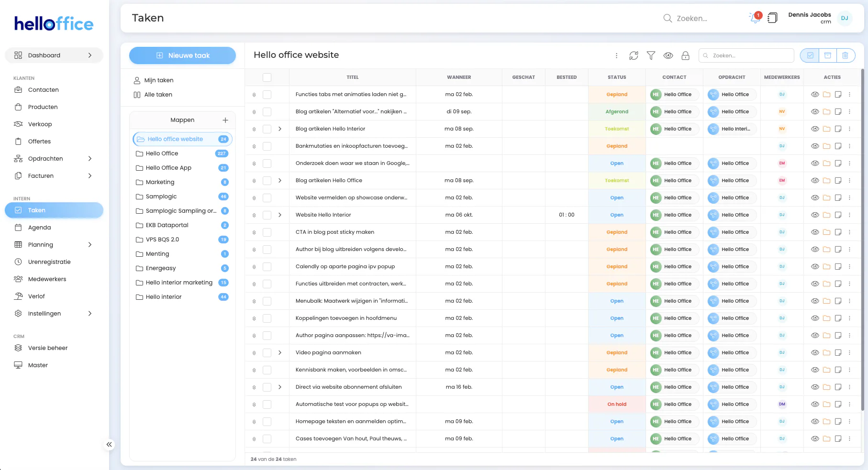View the 'Onderzoek doen waar we staan' task
The image size is (868, 470).
[x=815, y=163]
